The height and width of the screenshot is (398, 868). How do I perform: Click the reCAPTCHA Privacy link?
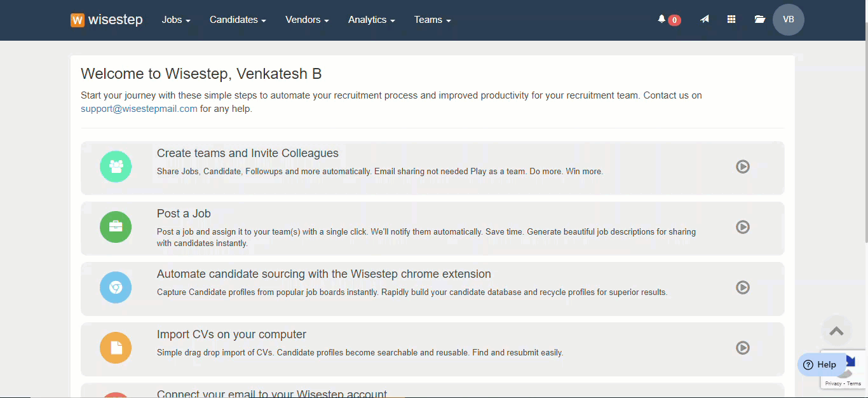pyautogui.click(x=833, y=383)
